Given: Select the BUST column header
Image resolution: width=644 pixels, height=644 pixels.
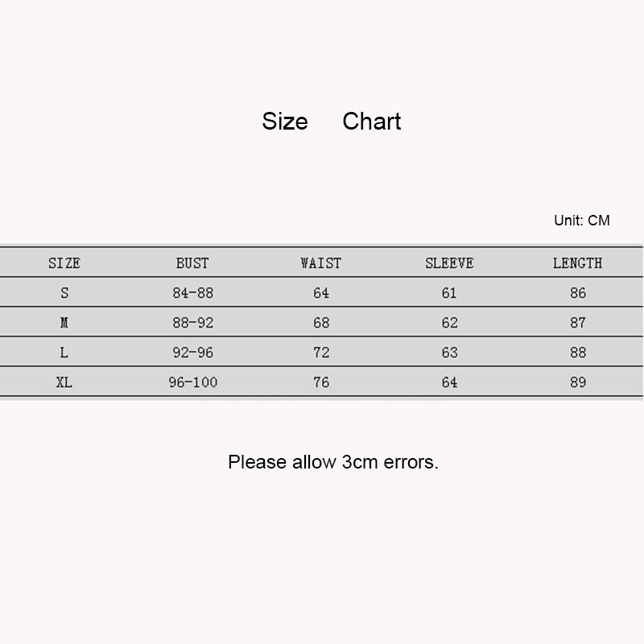Looking at the screenshot, I should tap(192, 263).
